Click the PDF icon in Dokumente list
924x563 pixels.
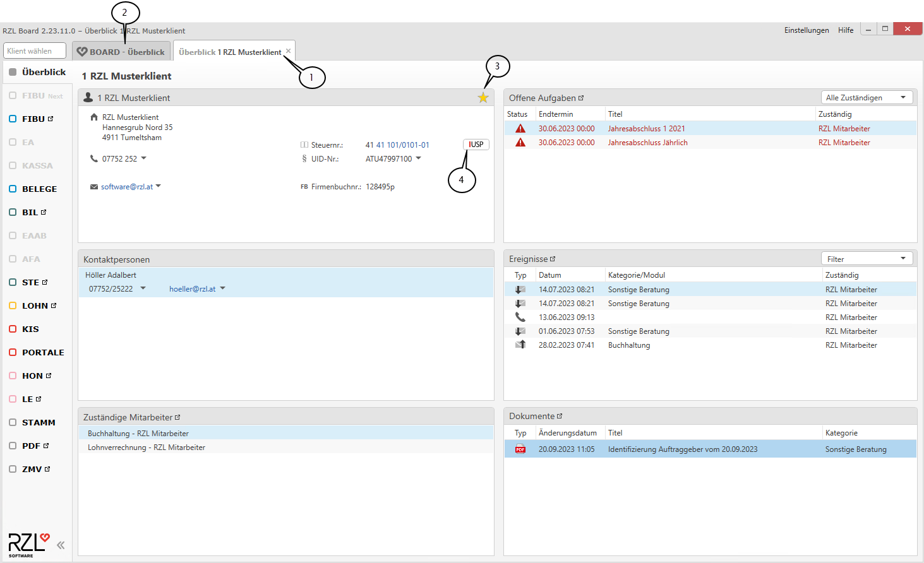pos(520,449)
